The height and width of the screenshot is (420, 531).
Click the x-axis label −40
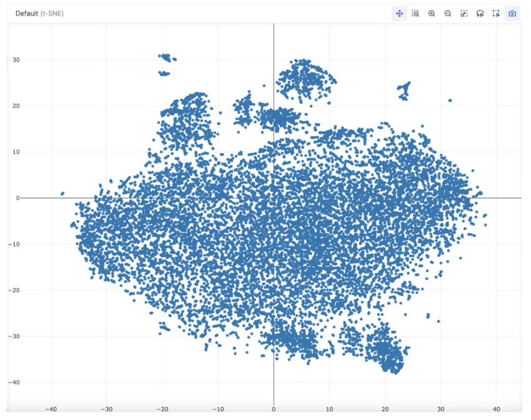click(x=51, y=409)
